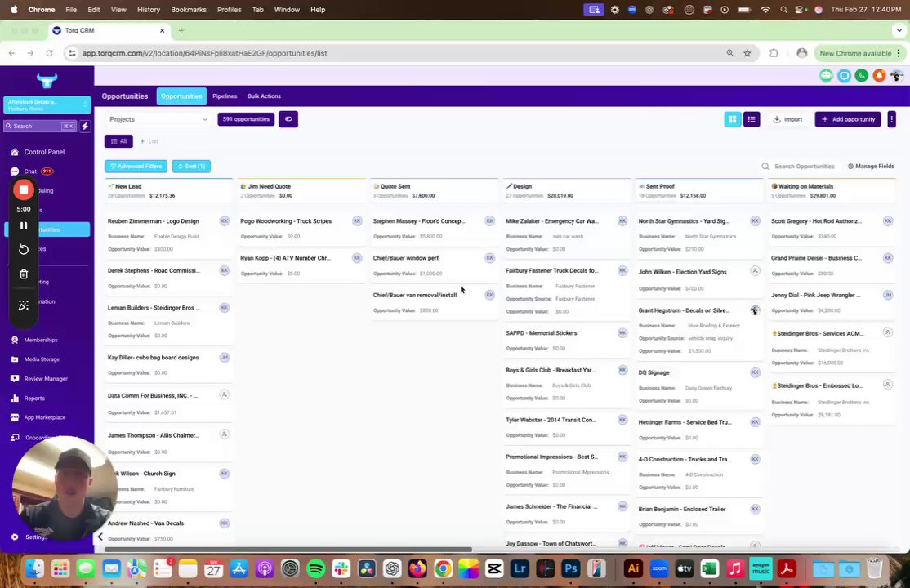Select the Opportunities tab
Image resolution: width=910 pixels, height=588 pixels.
pyautogui.click(x=181, y=96)
